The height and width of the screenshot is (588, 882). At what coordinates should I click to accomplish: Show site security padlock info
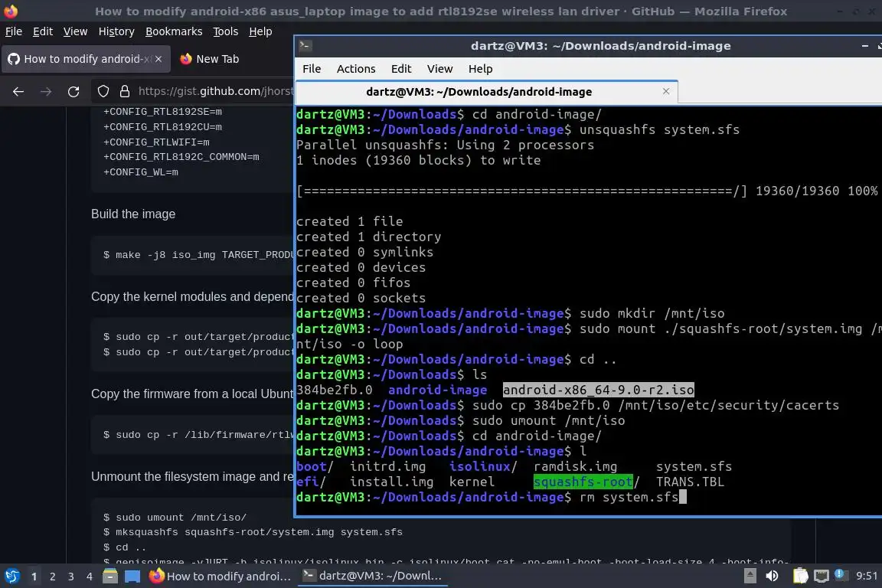pos(125,91)
